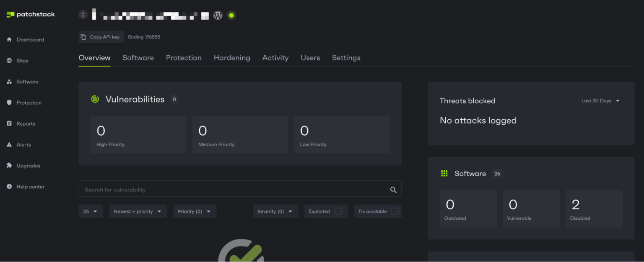Viewport: 644px width, 262px height.
Task: Open the Severity (0) filter dropdown
Action: click(x=275, y=211)
